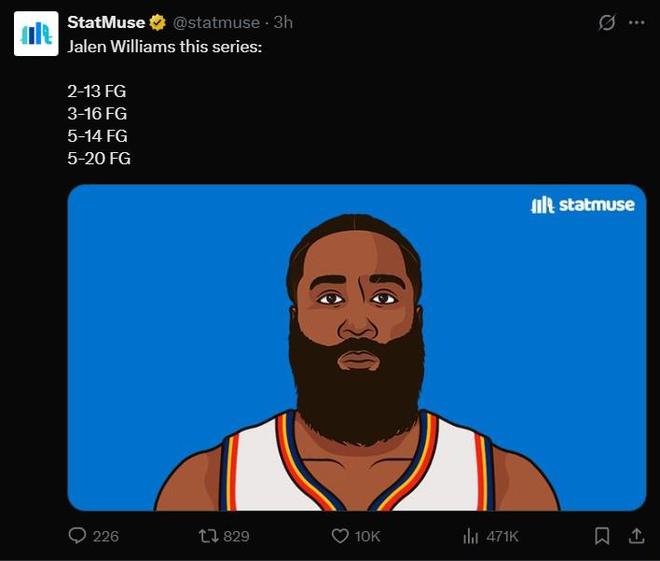Bookmark this StatMuse post
This screenshot has width=660, height=561.
tap(602, 536)
